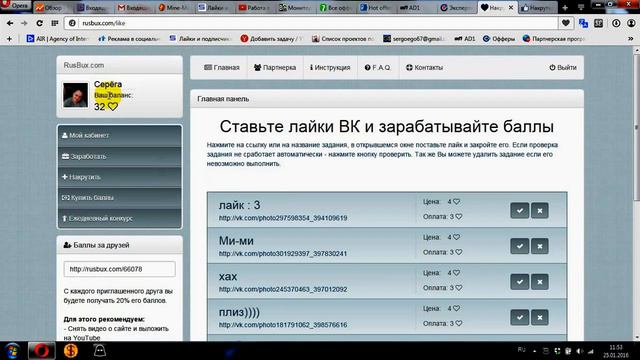
Task: Open the task titled хах
Action: tap(228, 276)
